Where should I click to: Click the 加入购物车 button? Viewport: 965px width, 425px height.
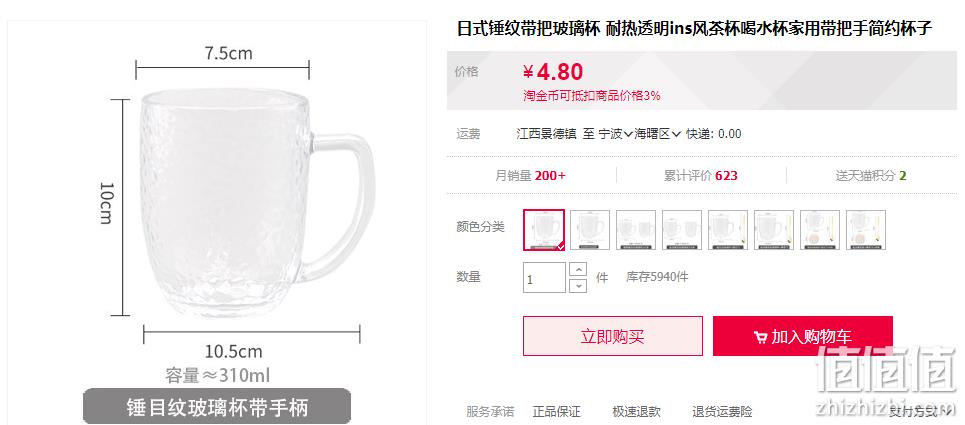pyautogui.click(x=803, y=336)
